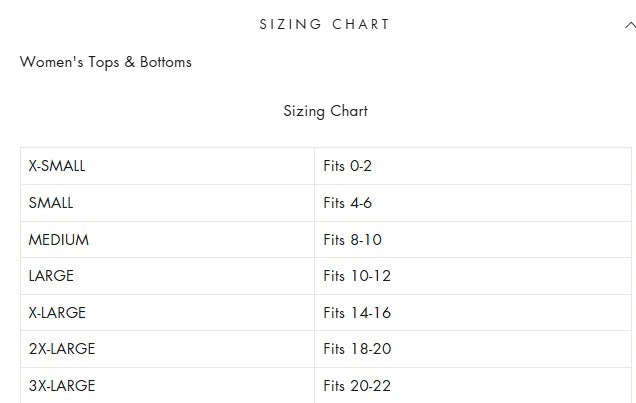Select the 2X-LARGE size cell

point(62,349)
